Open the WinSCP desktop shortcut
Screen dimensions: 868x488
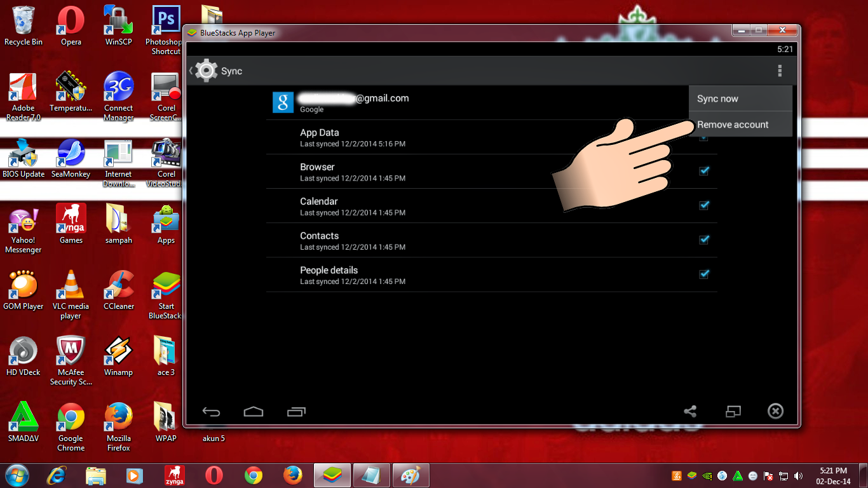118,26
